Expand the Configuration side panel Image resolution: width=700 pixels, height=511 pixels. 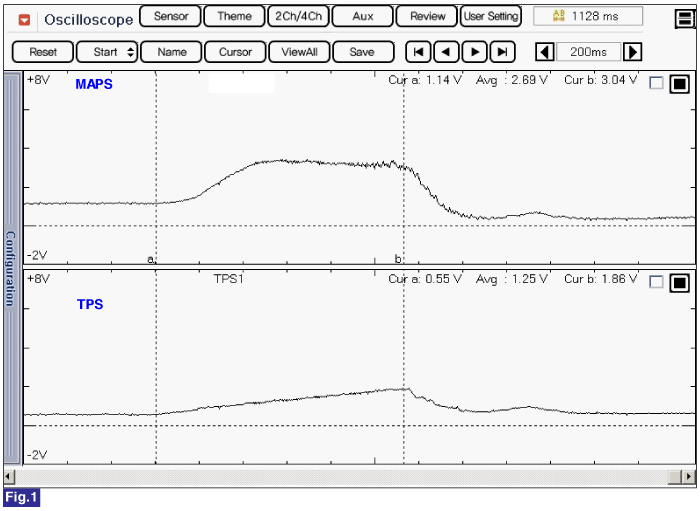point(12,268)
